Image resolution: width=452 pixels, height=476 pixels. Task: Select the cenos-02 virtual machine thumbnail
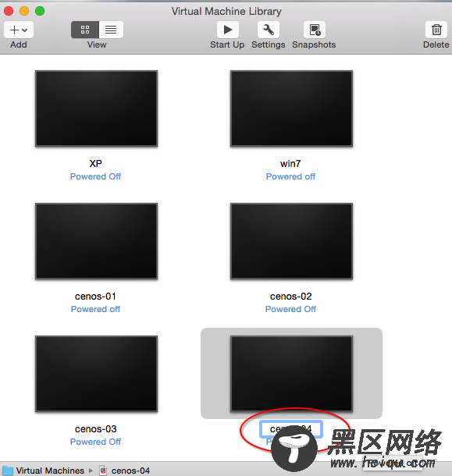[291, 241]
